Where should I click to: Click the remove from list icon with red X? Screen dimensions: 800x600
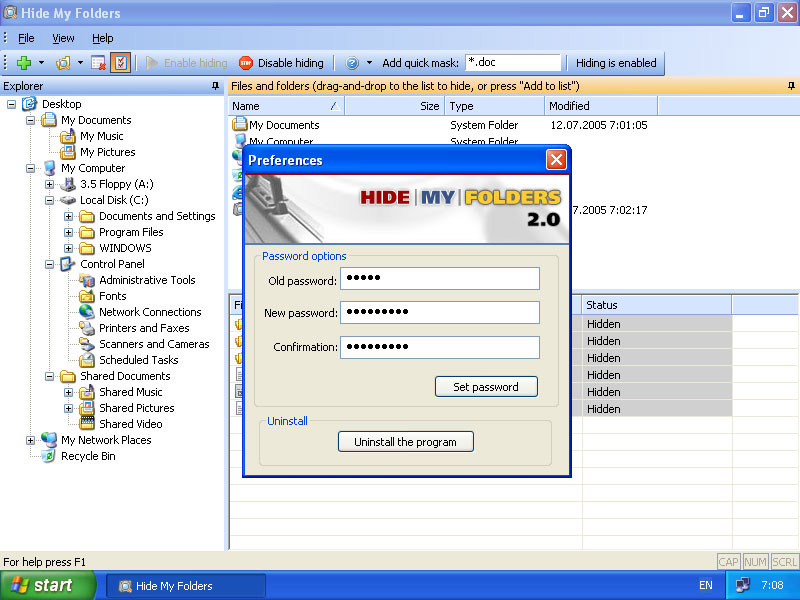[98, 63]
